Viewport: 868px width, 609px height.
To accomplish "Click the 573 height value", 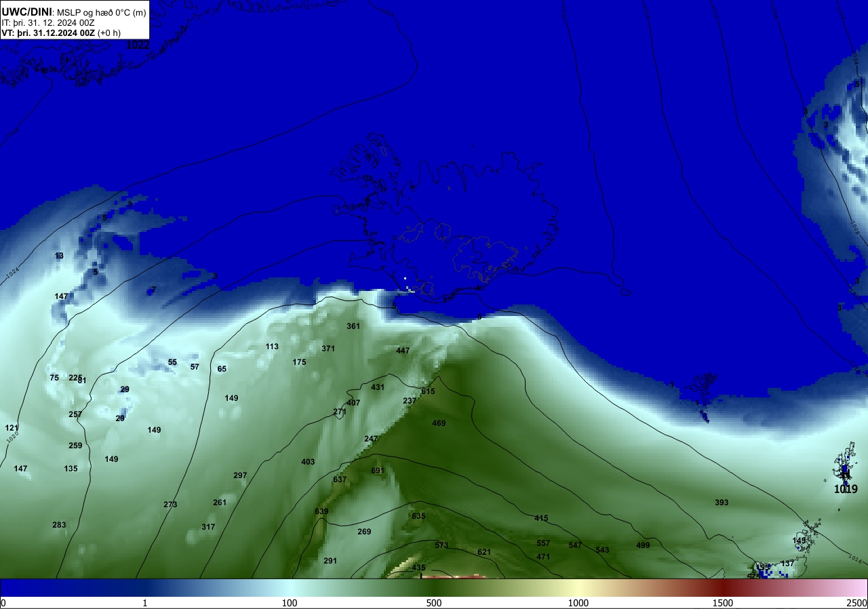I will pos(441,545).
